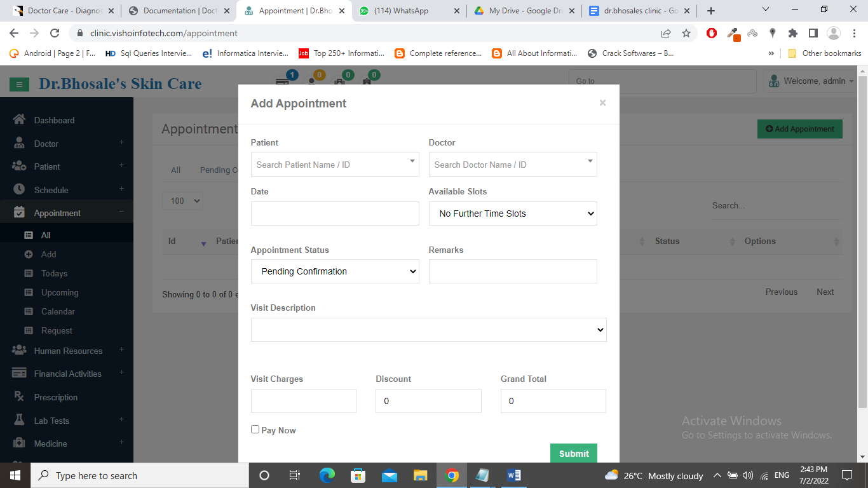Viewport: 868px width, 488px height.
Task: Bookmark page with star icon
Action: (686, 33)
